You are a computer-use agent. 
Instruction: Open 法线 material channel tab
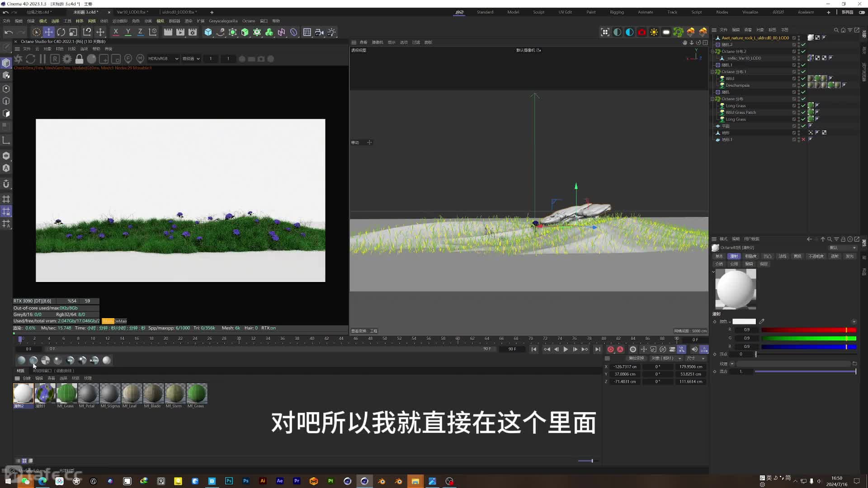pos(782,256)
